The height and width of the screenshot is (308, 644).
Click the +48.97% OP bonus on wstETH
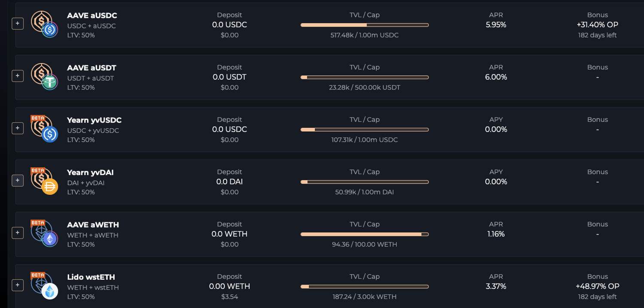click(598, 287)
